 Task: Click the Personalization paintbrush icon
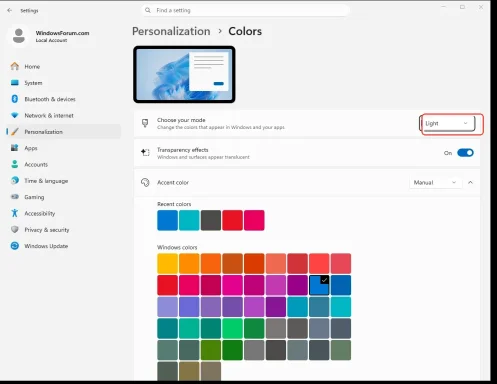pos(15,132)
